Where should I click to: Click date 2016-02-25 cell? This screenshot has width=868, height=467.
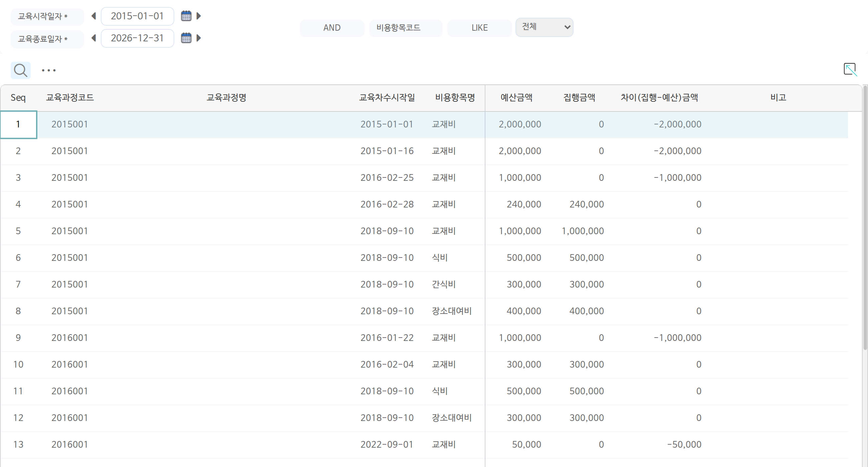[x=387, y=177]
